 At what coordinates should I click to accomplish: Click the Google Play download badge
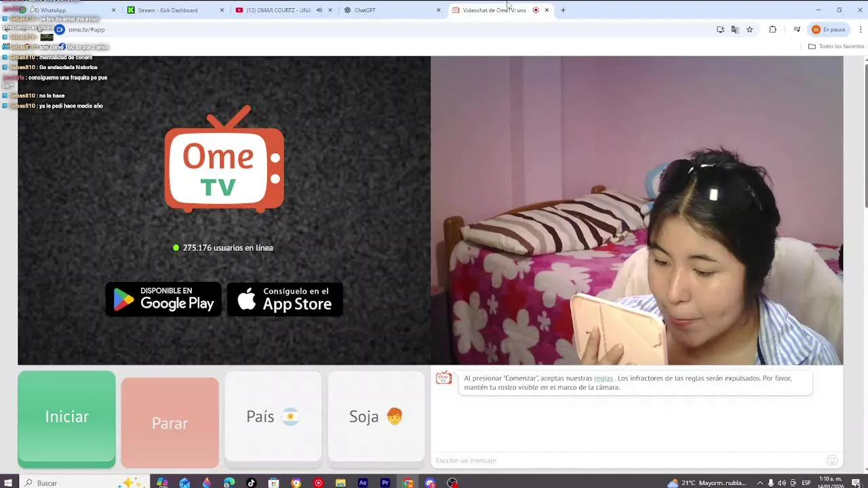tap(163, 299)
